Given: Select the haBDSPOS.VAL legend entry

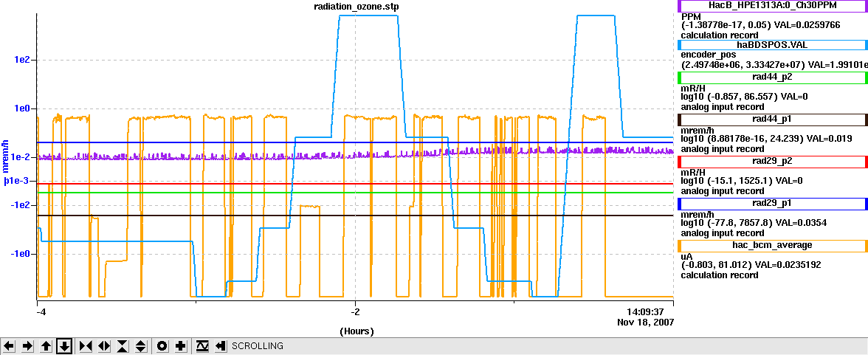Looking at the screenshot, I should [x=772, y=46].
